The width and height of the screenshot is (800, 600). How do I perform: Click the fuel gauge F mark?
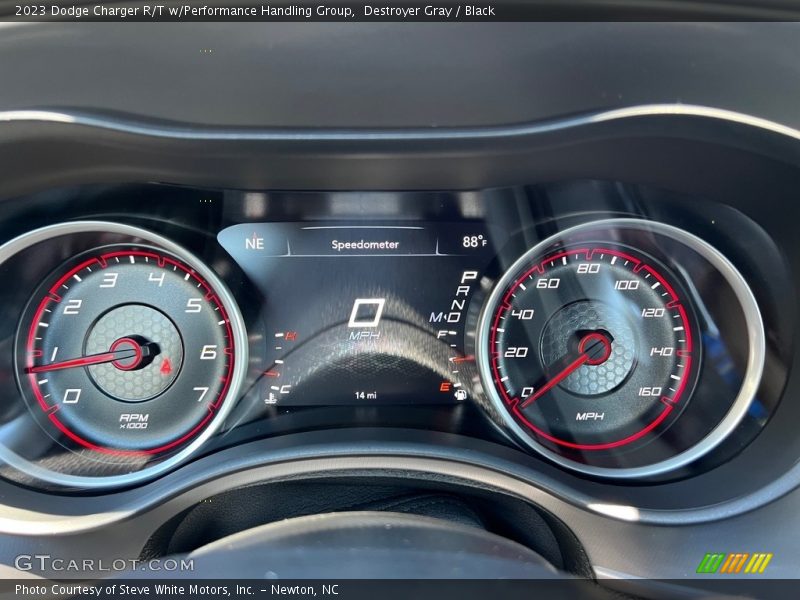[x=442, y=335]
